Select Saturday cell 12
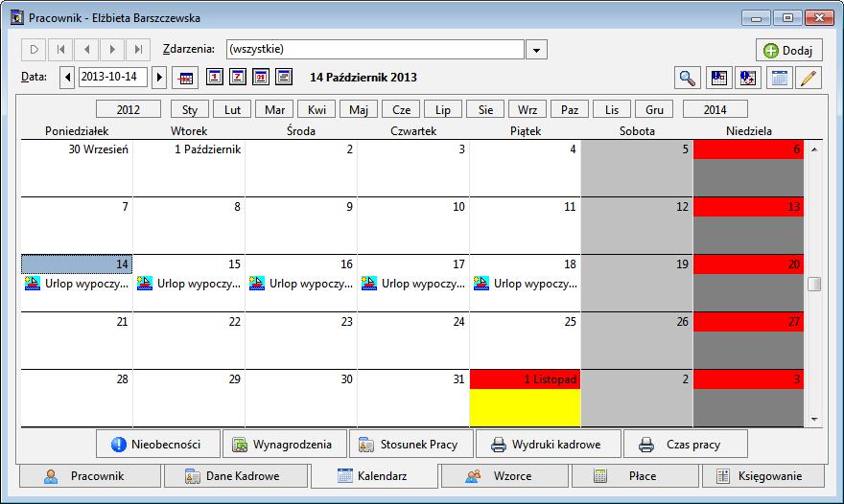The width and height of the screenshot is (844, 504). (637, 225)
